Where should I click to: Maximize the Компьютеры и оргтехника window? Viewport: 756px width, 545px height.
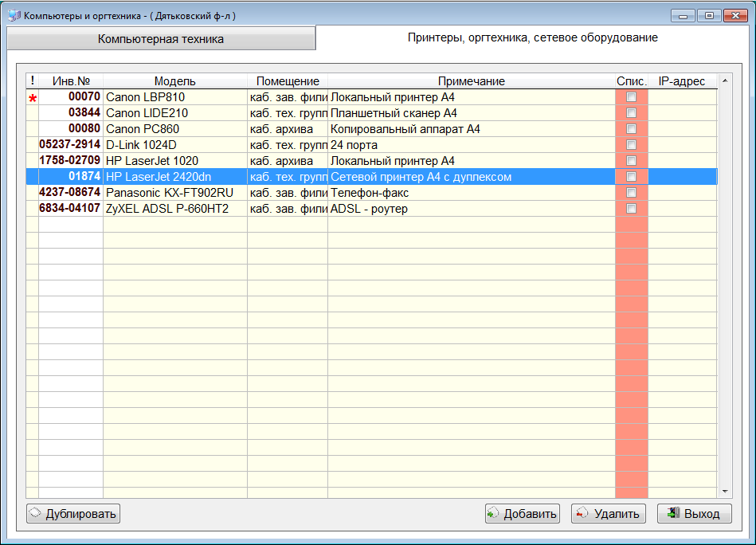709,15
